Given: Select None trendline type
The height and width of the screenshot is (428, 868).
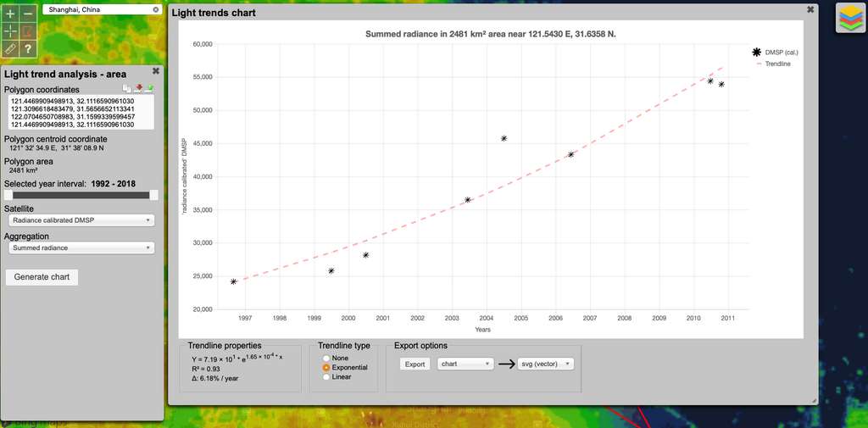Looking at the screenshot, I should tap(326, 359).
